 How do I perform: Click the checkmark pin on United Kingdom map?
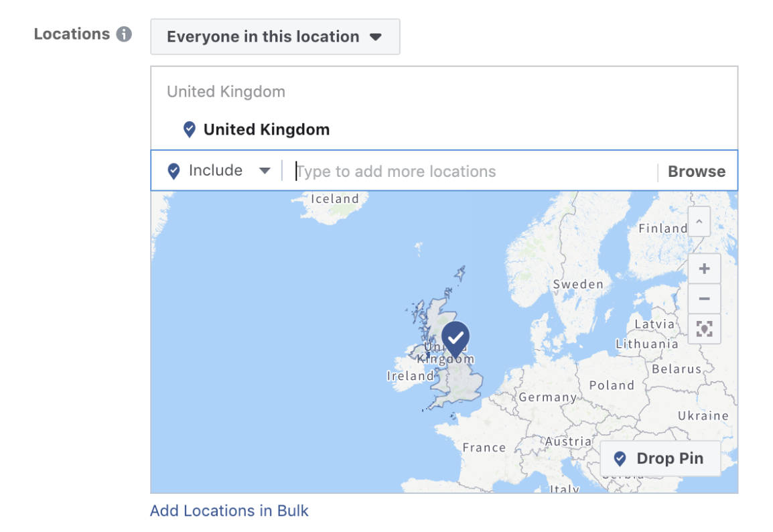455,339
